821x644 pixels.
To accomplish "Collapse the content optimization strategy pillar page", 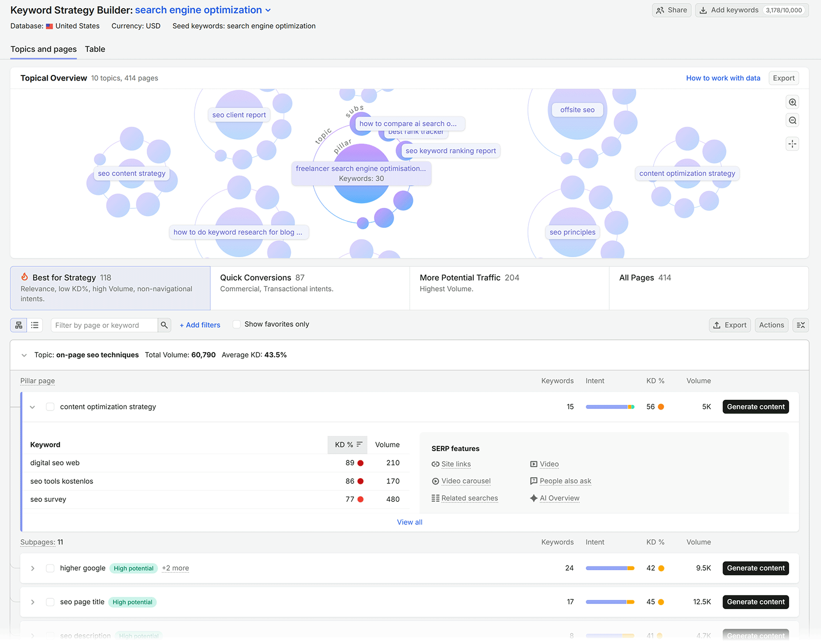I will (x=32, y=407).
